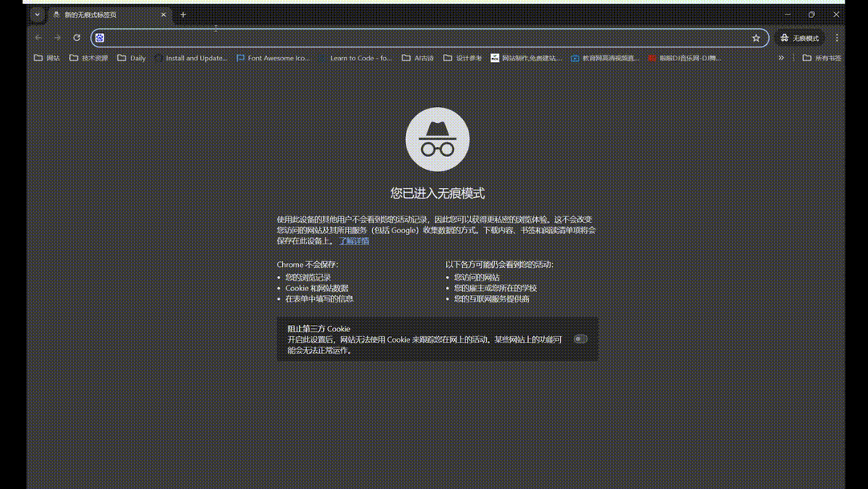Viewport: 868px width, 489px height.
Task: Click the text 在表单中填写的信息
Action: 319,298
